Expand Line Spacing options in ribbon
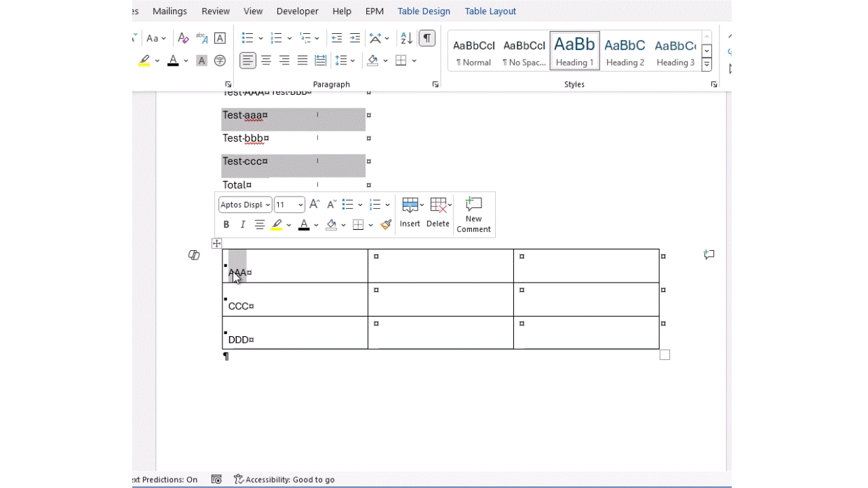Image resolution: width=868 pixels, height=488 pixels. point(345,60)
